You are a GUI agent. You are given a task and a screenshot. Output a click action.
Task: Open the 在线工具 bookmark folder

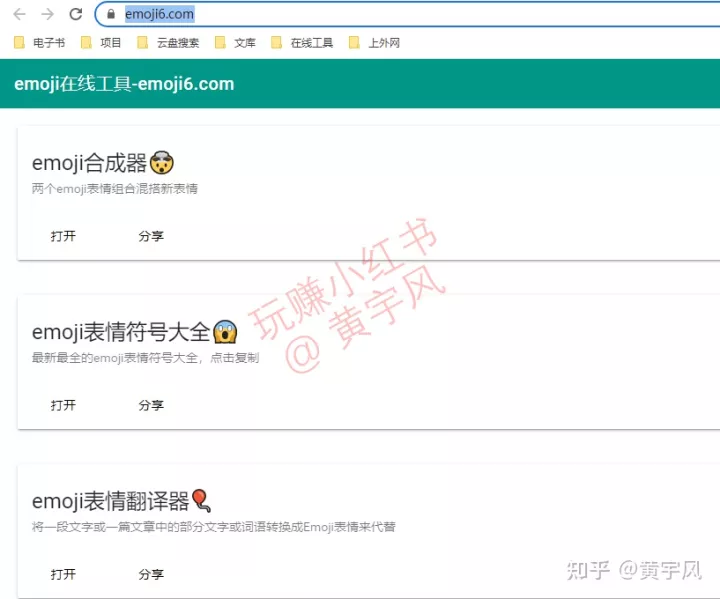pos(302,43)
